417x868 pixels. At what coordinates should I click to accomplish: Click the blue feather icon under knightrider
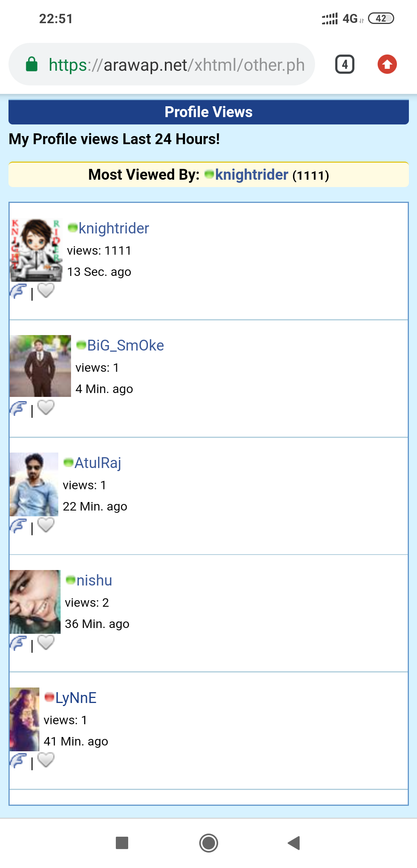[x=18, y=291]
